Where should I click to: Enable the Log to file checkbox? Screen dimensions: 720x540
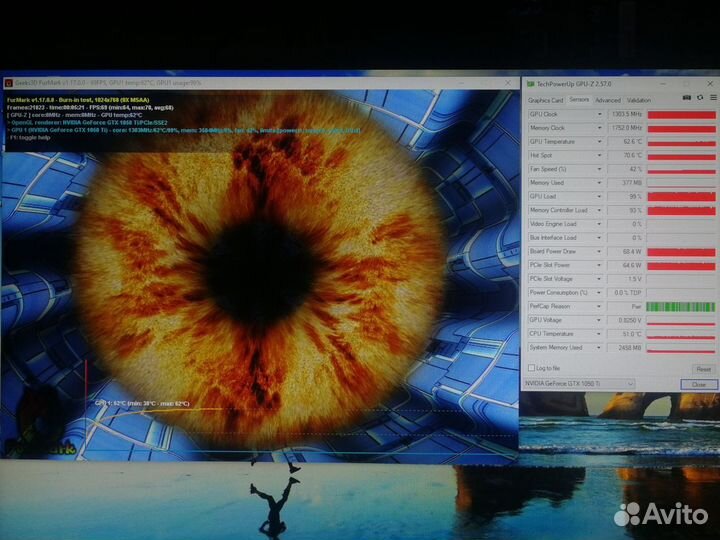(x=530, y=369)
